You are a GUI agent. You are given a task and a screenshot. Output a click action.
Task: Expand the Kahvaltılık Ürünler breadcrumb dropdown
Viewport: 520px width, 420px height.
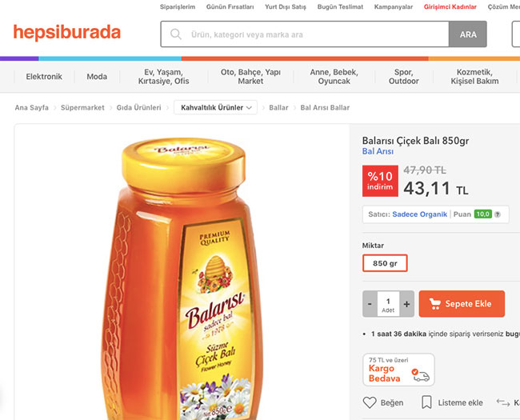pos(215,107)
